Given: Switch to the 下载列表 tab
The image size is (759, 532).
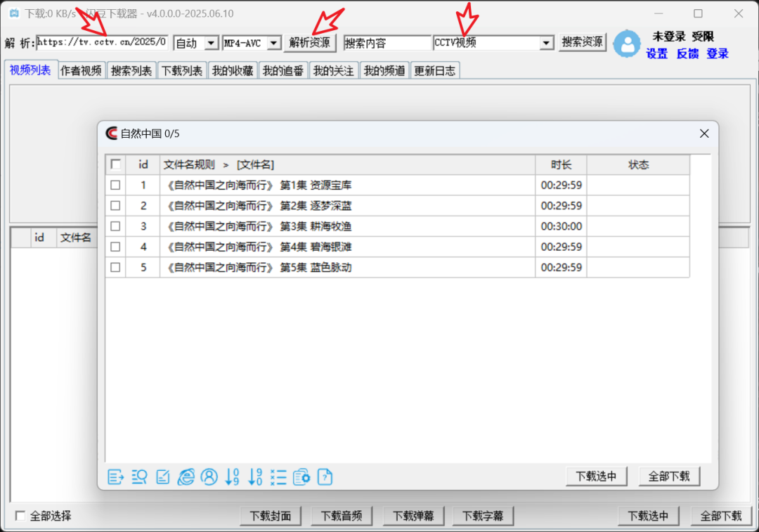Looking at the screenshot, I should pyautogui.click(x=182, y=71).
